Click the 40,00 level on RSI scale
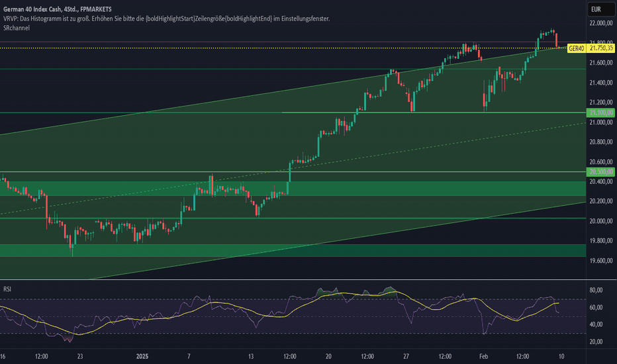 point(596,325)
